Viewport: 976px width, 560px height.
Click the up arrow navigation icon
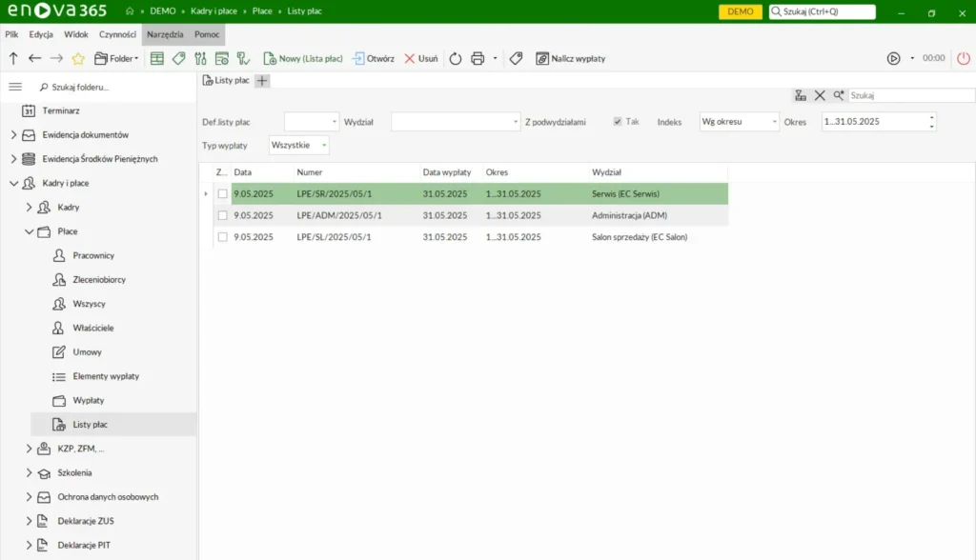coord(13,58)
